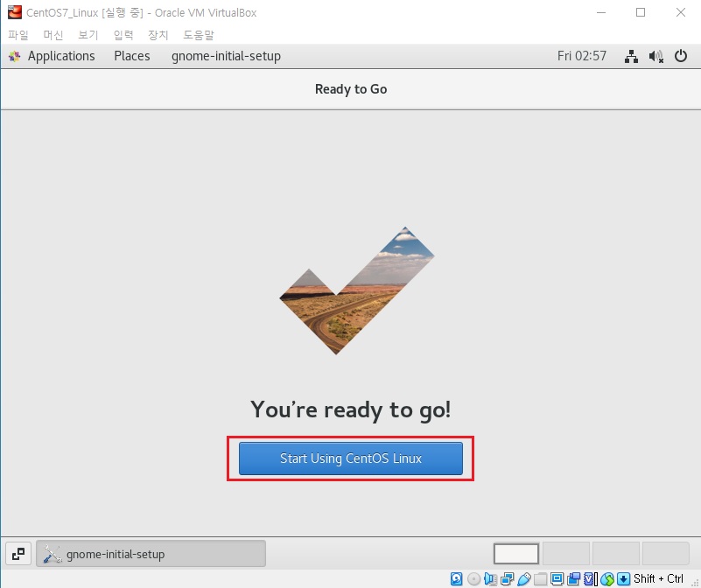Click the show desktop icon in bottom panel
The width and height of the screenshot is (701, 588).
tap(18, 554)
